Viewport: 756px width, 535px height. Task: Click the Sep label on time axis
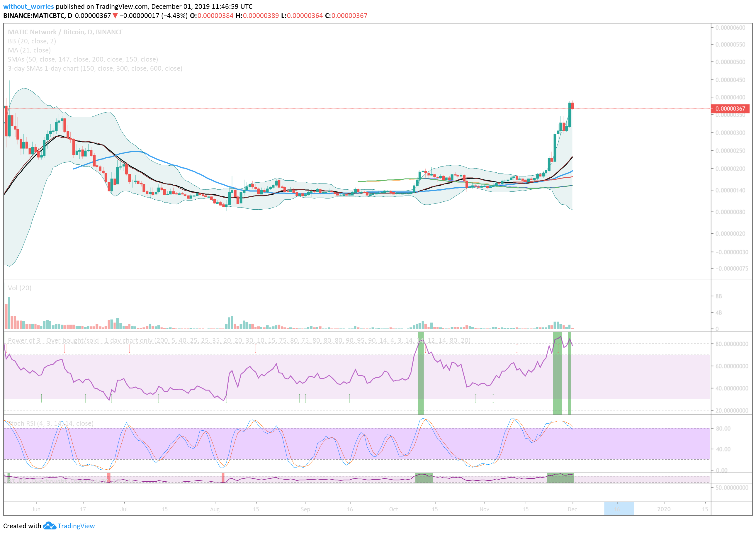(305, 509)
